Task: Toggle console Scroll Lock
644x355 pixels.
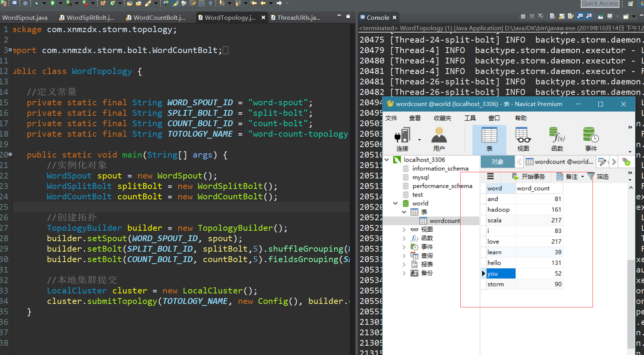Action: click(562, 16)
